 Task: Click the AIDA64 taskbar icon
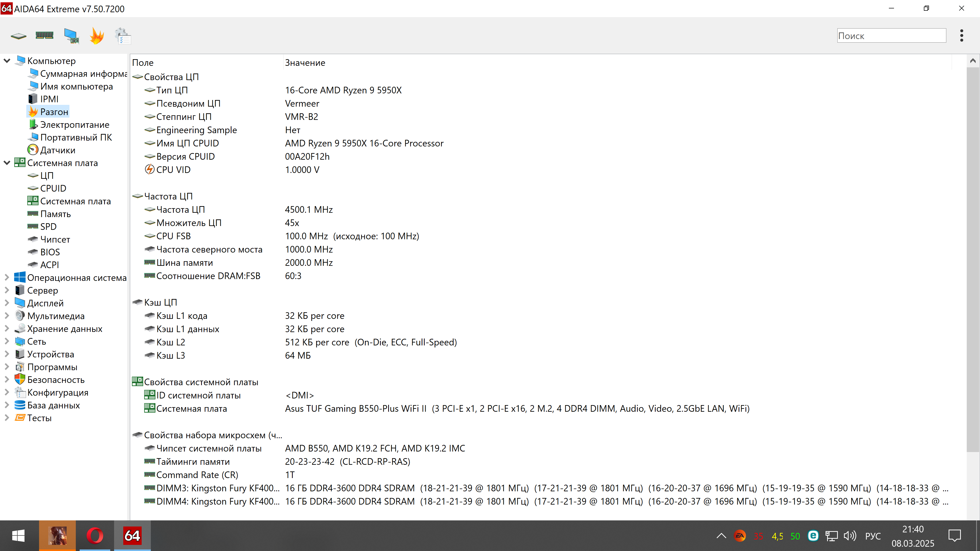pos(132,535)
